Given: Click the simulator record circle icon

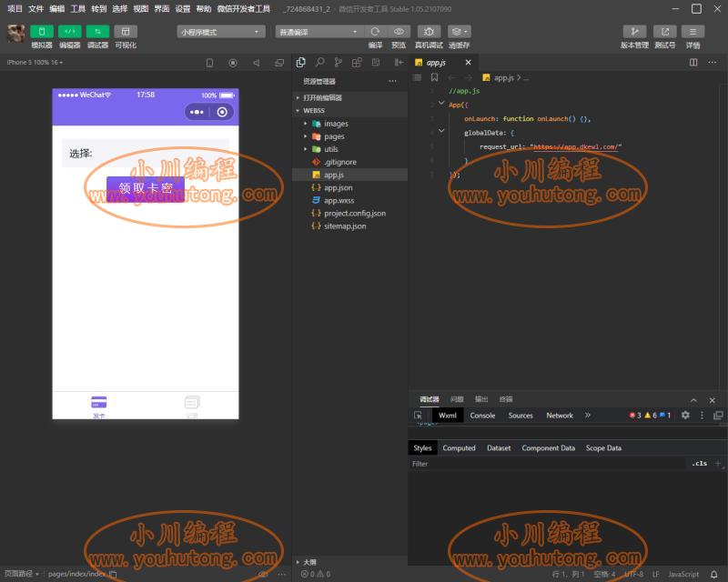Looking at the screenshot, I should [x=233, y=63].
